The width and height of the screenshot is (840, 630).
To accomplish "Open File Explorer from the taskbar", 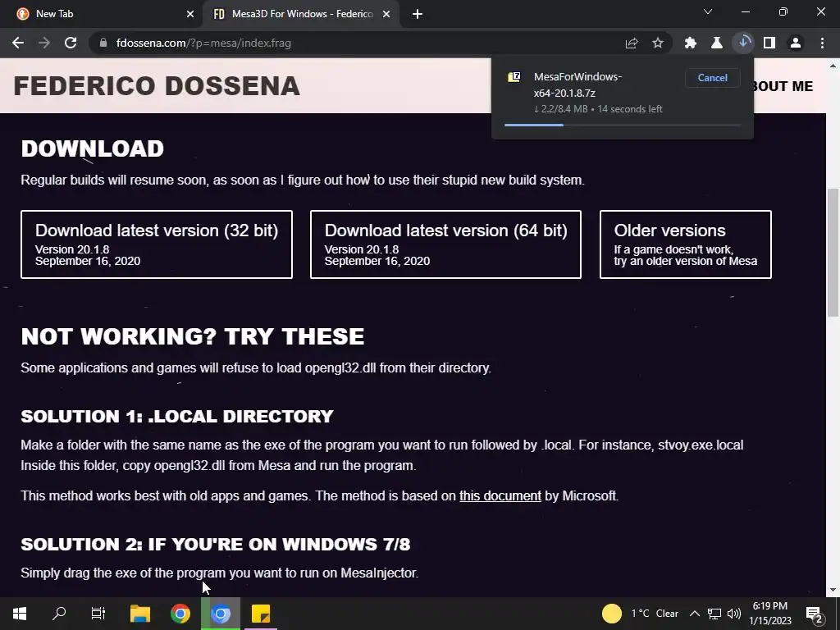I will tap(139, 614).
